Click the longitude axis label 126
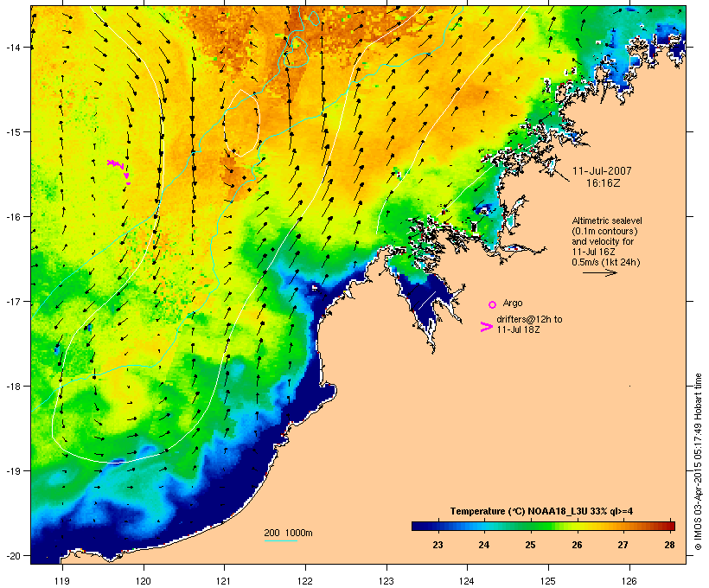 click(x=629, y=581)
